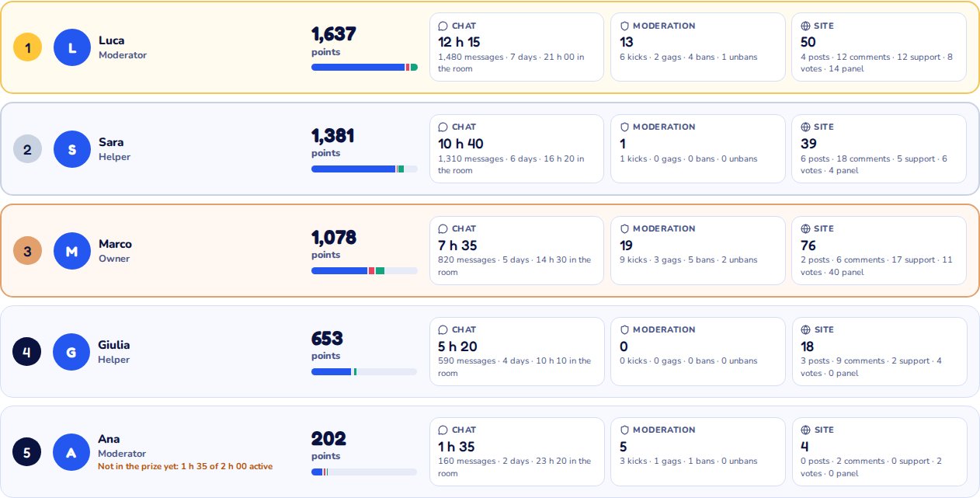Click the chat bubble icon in Marco's row
Viewport: 980px width, 498px height.
pos(443,228)
